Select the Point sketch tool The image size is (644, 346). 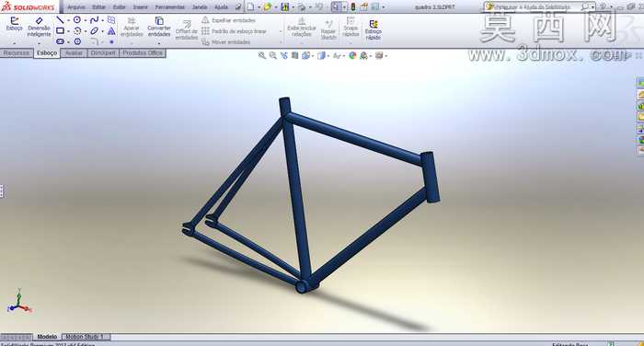(111, 42)
